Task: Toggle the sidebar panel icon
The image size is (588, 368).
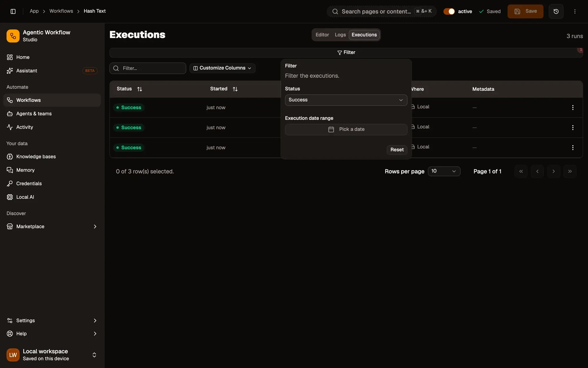Action: pyautogui.click(x=13, y=11)
